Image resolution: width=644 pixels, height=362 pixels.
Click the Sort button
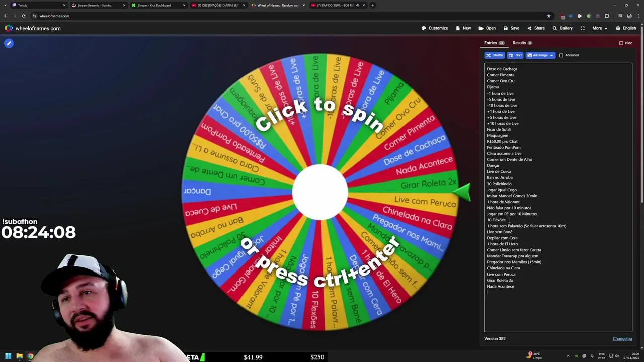(x=515, y=55)
